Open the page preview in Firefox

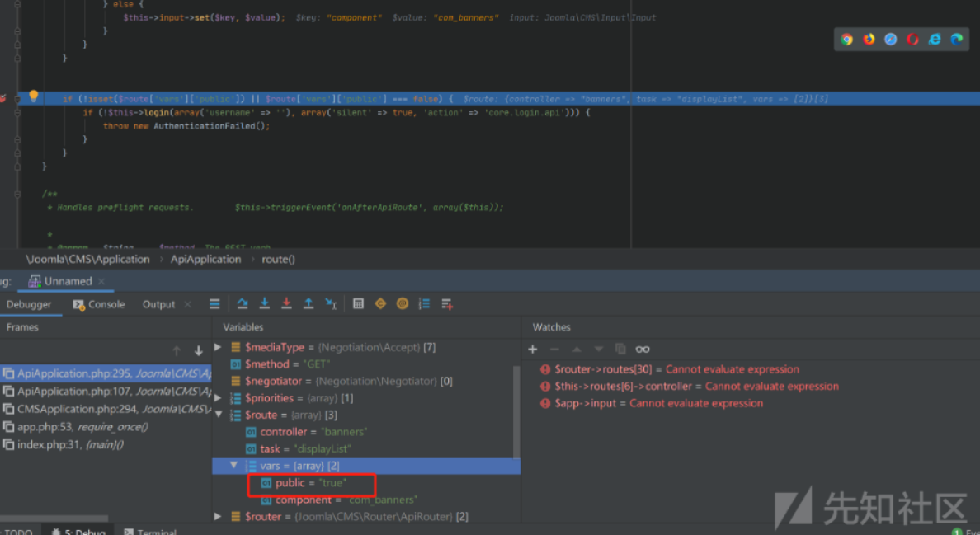tap(869, 40)
